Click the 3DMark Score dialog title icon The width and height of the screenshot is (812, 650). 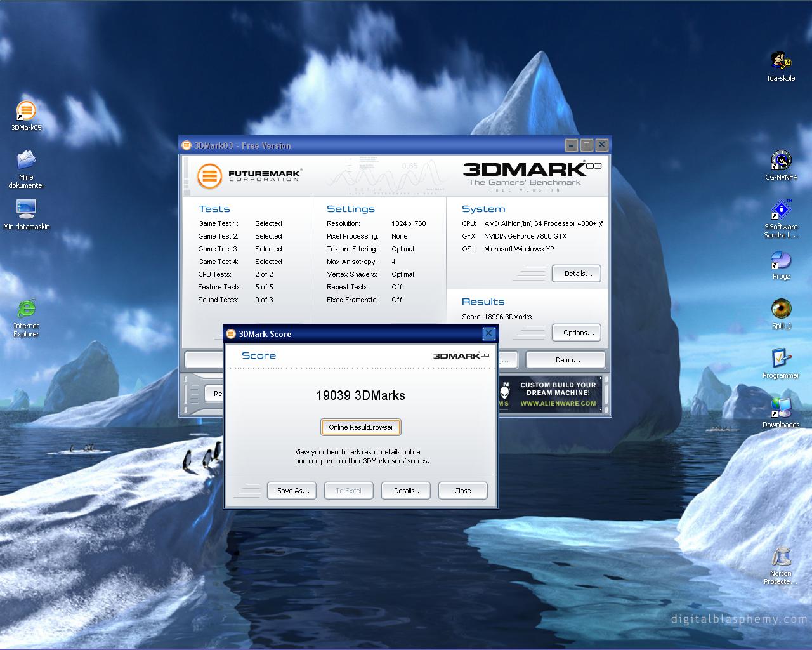pyautogui.click(x=231, y=334)
